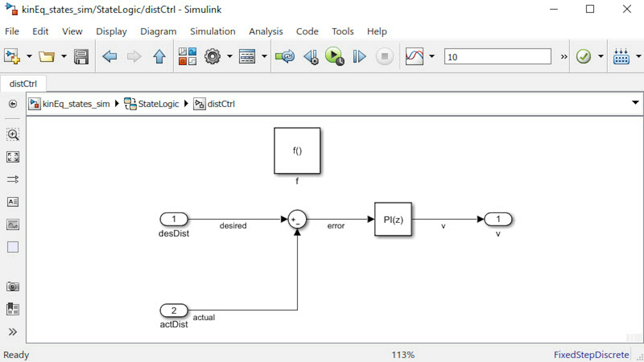The height and width of the screenshot is (362, 644).
Task: Open the Code menu
Action: [x=307, y=31]
